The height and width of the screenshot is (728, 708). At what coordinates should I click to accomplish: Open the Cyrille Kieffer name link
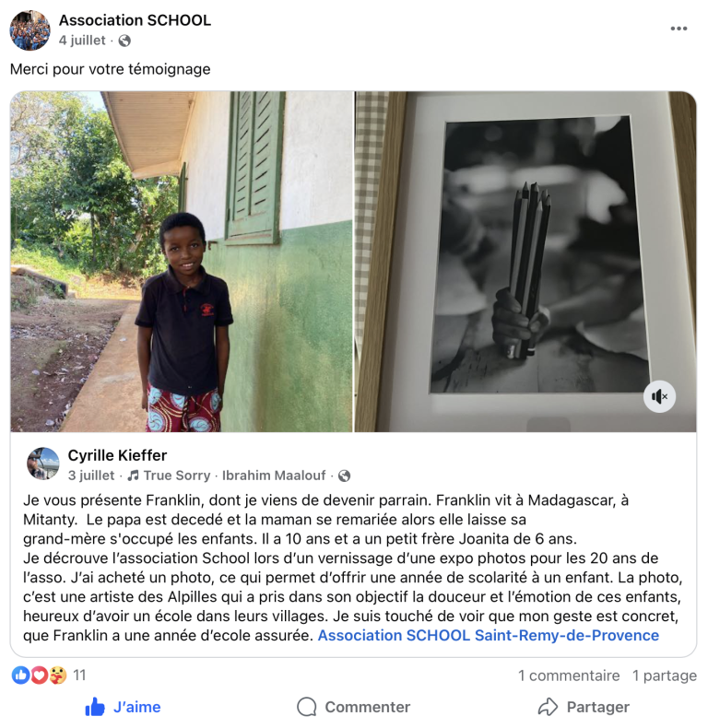(x=117, y=455)
